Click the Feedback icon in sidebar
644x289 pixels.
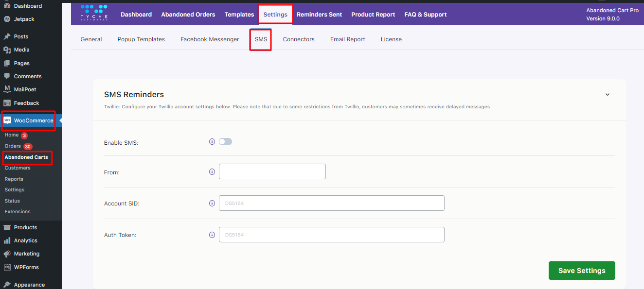point(7,103)
